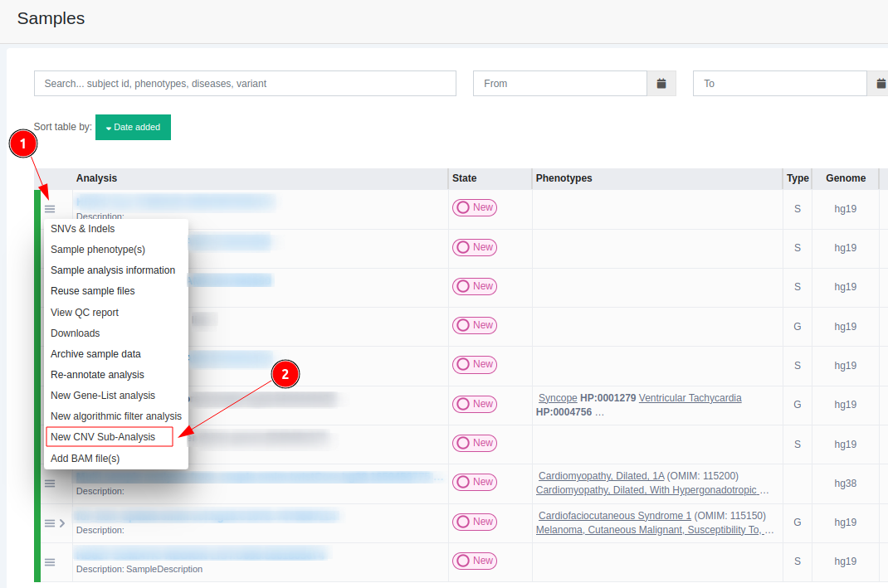The image size is (888, 588).
Task: Click calendar icon beside the From field
Action: click(661, 84)
